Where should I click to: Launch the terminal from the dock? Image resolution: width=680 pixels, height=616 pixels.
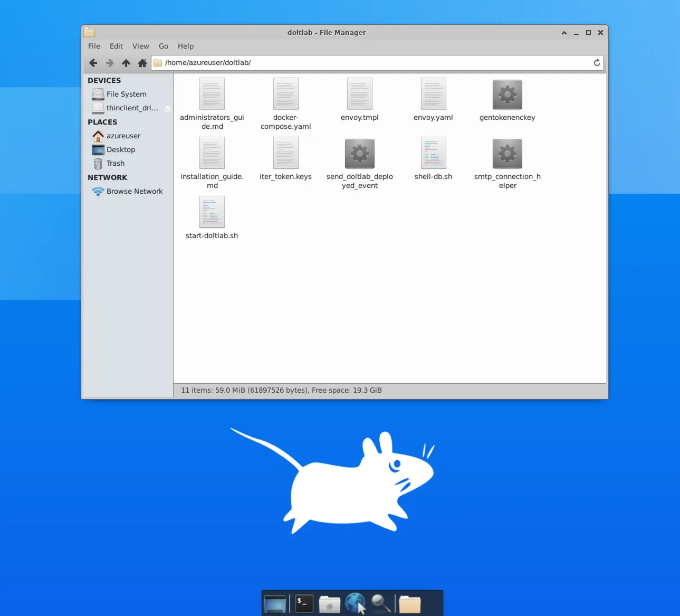click(304, 603)
